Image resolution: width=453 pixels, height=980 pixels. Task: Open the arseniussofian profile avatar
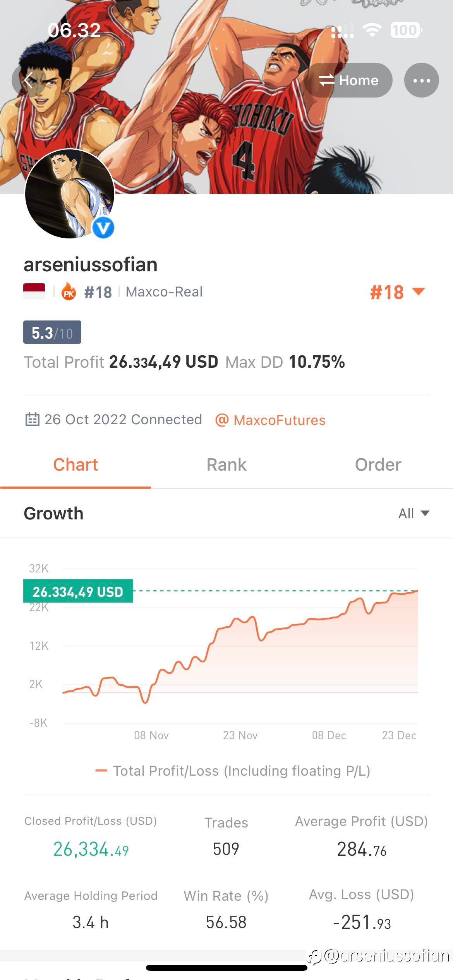tap(70, 194)
